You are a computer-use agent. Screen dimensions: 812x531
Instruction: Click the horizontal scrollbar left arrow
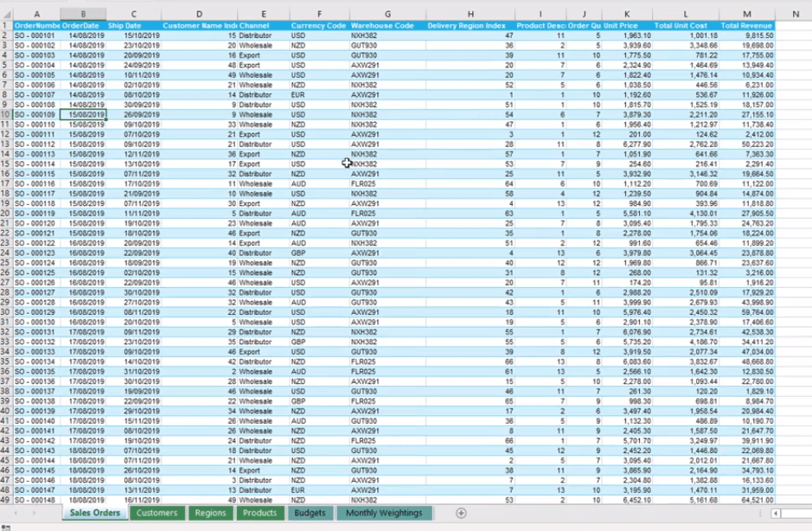(x=776, y=514)
